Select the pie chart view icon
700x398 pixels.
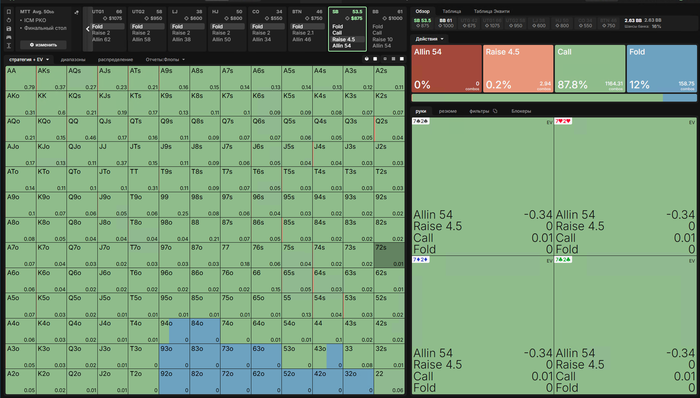(367, 59)
